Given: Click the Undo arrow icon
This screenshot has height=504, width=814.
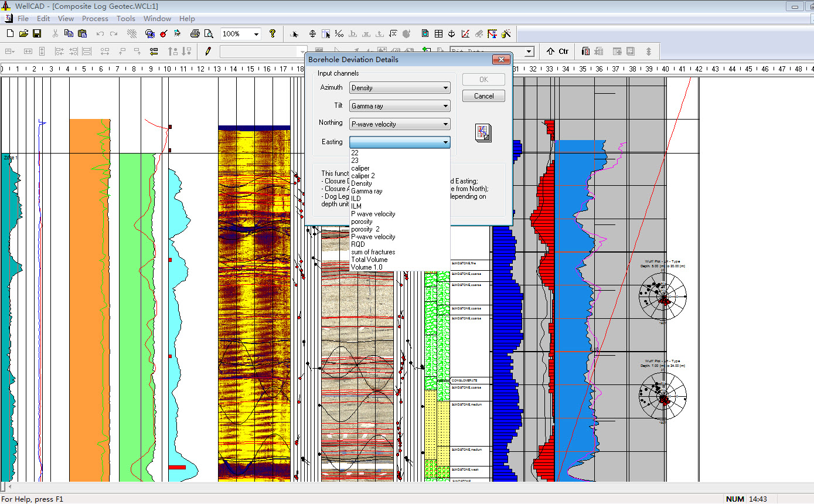Looking at the screenshot, I should click(x=100, y=33).
